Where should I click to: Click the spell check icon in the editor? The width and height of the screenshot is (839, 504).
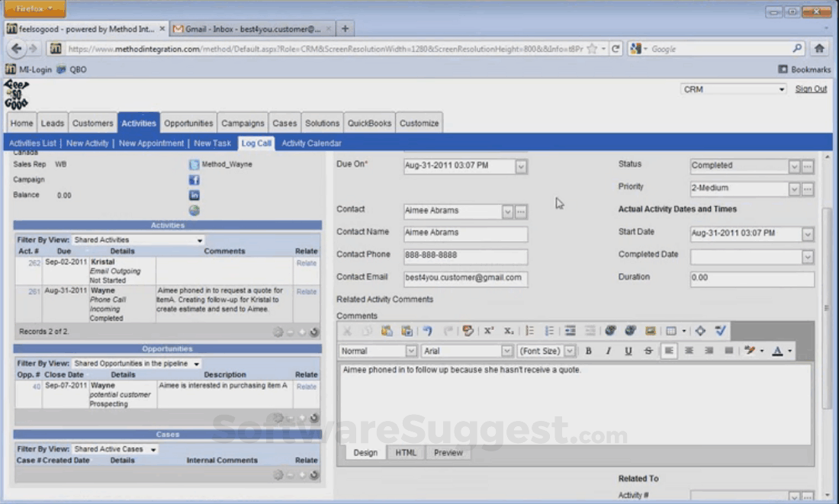click(719, 330)
